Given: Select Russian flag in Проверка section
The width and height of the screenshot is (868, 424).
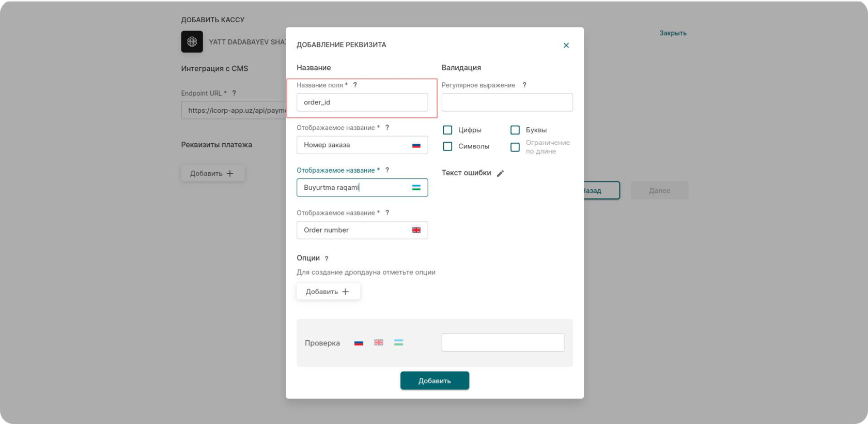Looking at the screenshot, I should [359, 343].
